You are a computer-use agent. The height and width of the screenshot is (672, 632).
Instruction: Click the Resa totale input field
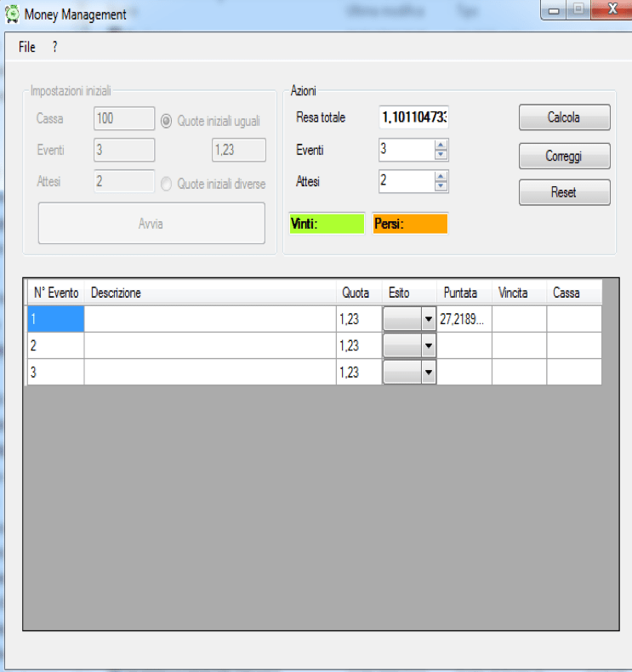[413, 117]
